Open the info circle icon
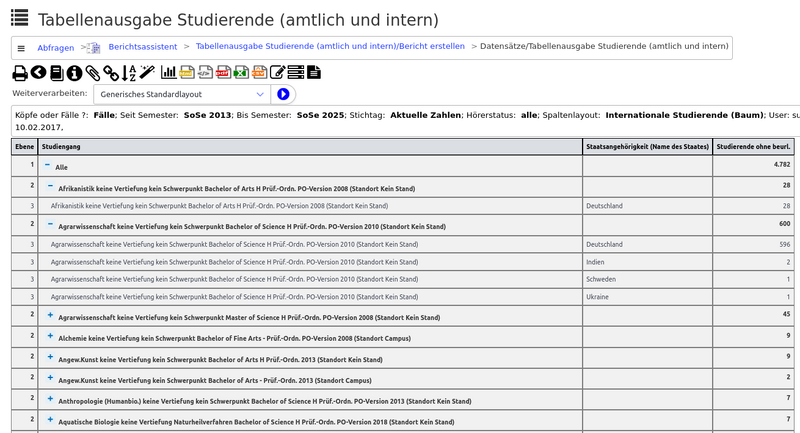Screen dimensions: 800x433 click(x=75, y=72)
